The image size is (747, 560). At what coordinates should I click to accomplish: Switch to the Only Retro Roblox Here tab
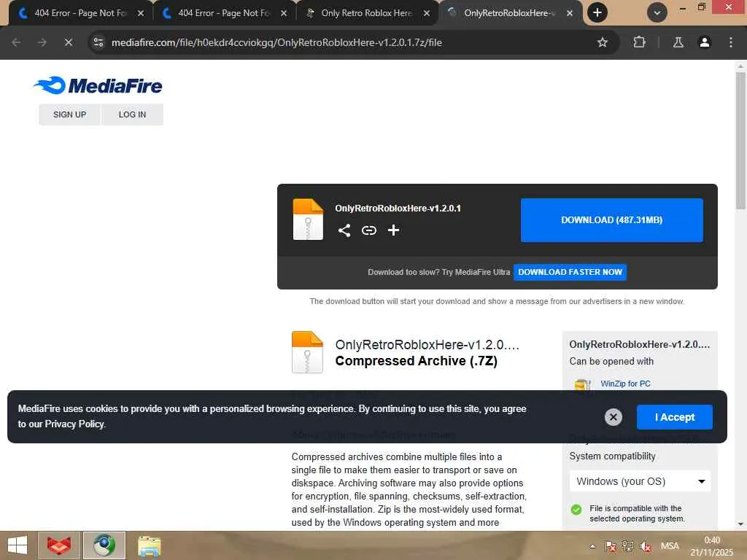(368, 13)
